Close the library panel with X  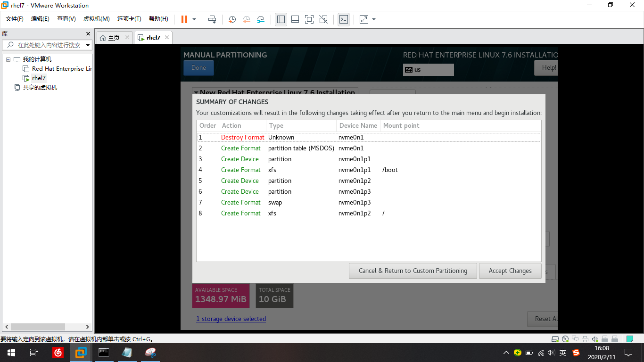click(88, 34)
